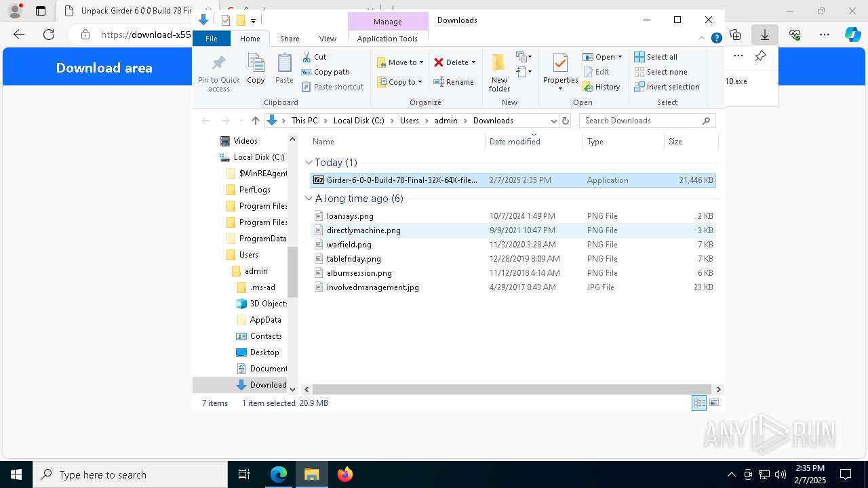
Task: Open the Application Tools tab
Action: tap(387, 39)
